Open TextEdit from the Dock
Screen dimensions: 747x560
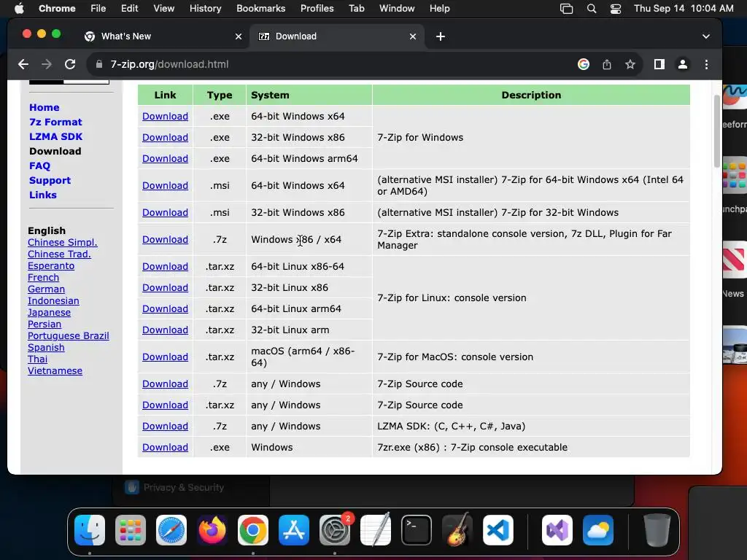point(376,530)
